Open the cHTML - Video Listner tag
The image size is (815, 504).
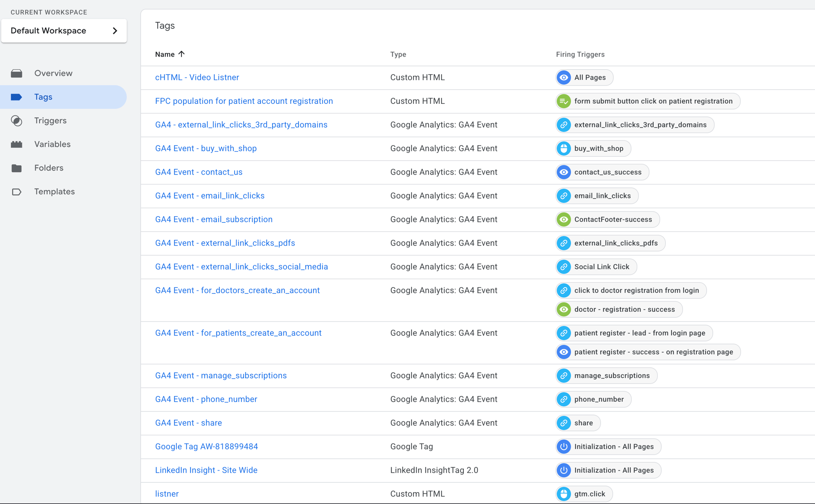(x=197, y=77)
